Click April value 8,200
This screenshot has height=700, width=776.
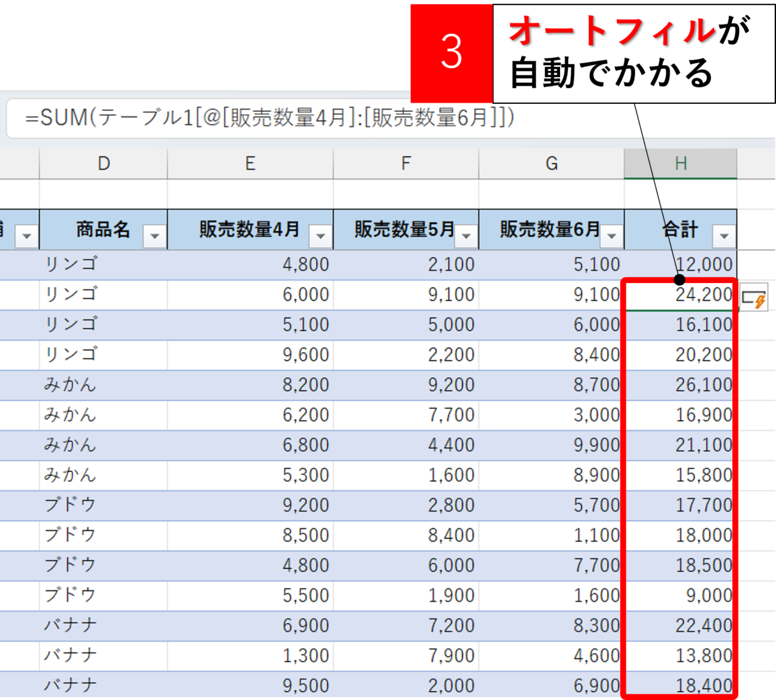250,385
